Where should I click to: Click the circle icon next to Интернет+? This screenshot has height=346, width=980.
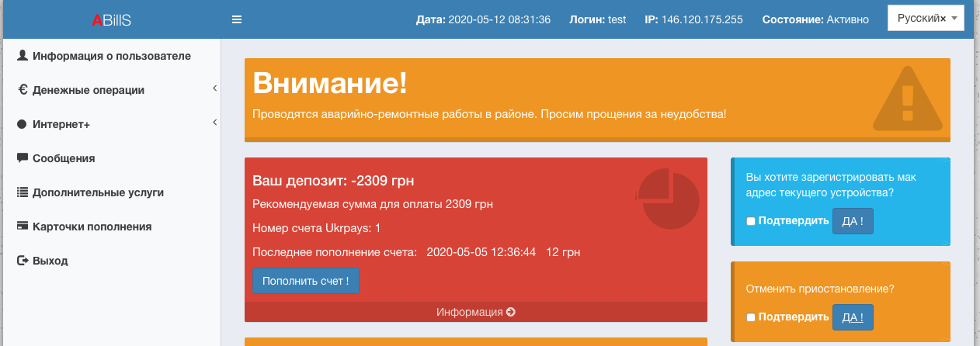click(x=23, y=124)
